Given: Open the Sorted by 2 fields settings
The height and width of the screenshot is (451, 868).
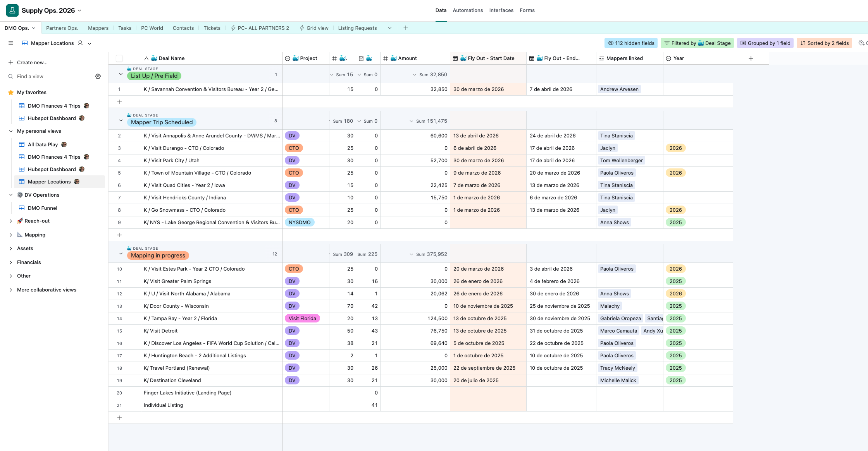Looking at the screenshot, I should (824, 43).
